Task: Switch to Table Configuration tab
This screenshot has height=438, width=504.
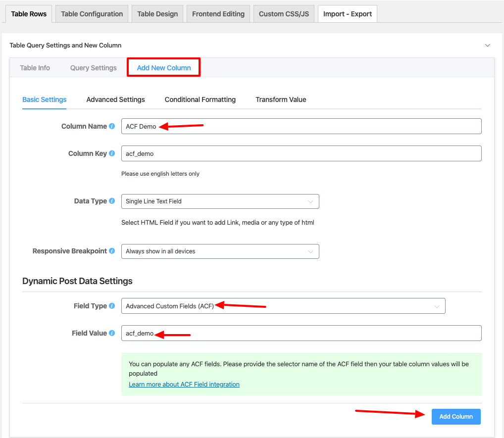Action: [92, 14]
